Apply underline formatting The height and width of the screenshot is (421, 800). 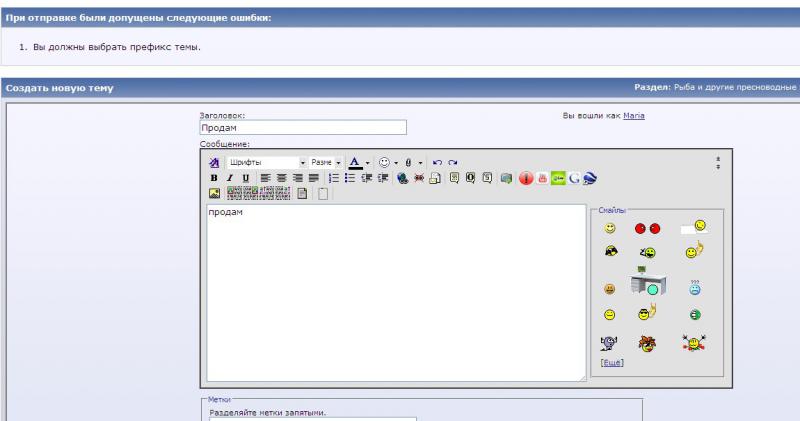point(244,177)
